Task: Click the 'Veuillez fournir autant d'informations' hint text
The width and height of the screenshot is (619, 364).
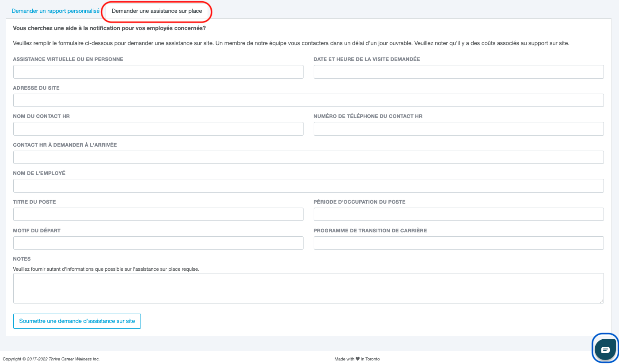Action: (106, 269)
